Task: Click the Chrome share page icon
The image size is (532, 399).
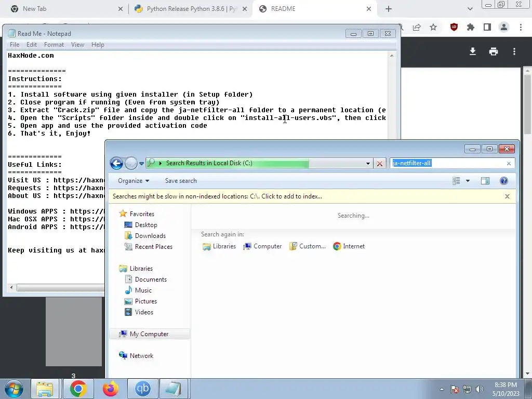Action: (417, 28)
